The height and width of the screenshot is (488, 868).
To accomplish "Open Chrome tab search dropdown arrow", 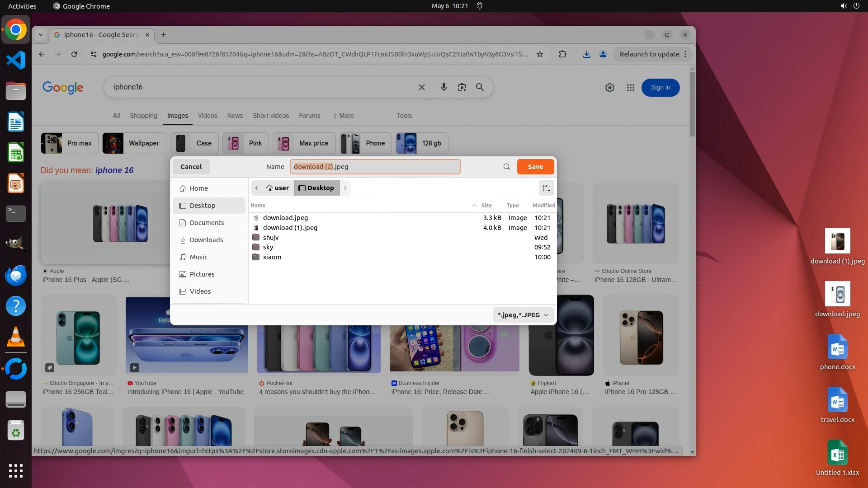I will [x=41, y=35].
